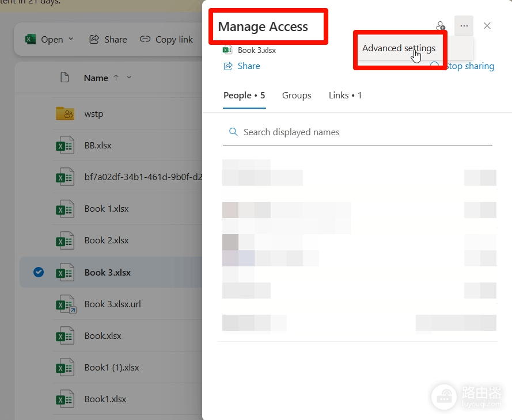Click the shortcut icon for Book 3.xlsx.url
The width and height of the screenshot is (512, 420).
[x=66, y=304]
